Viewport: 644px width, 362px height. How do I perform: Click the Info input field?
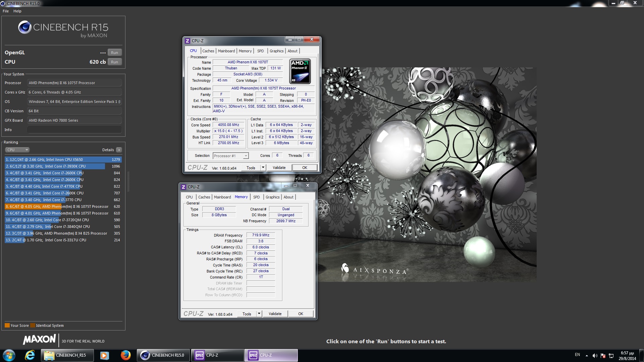point(74,130)
